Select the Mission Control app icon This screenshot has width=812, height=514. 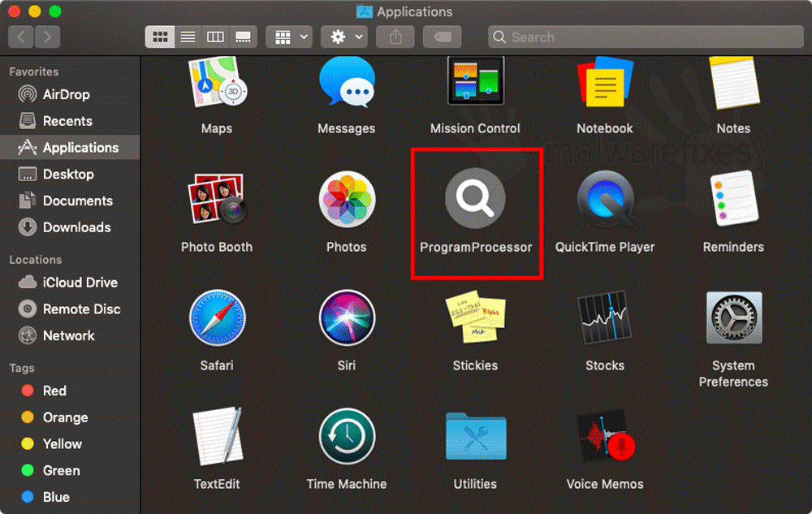475,81
